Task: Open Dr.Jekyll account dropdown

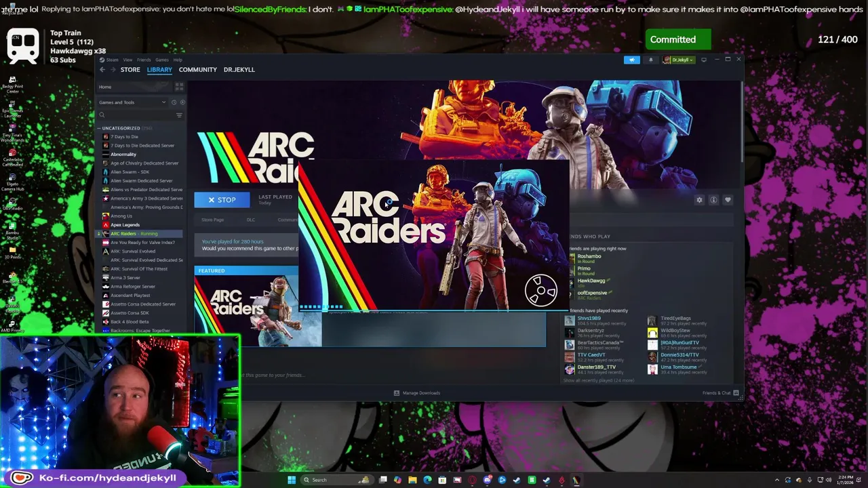Action: (x=679, y=60)
